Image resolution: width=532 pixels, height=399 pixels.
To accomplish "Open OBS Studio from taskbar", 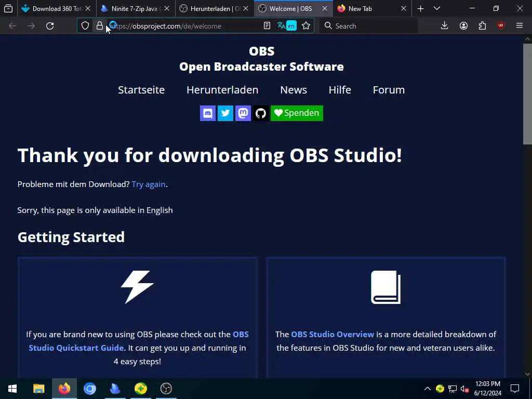I will (x=166, y=389).
